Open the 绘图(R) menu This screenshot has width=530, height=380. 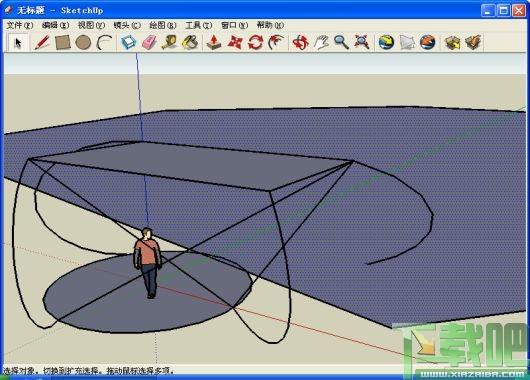pos(163,25)
